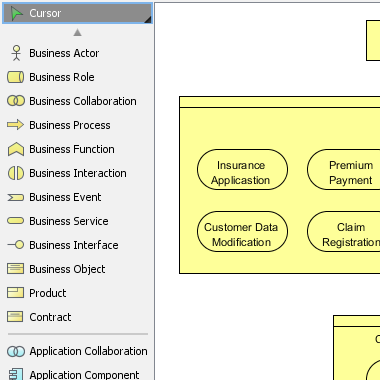This screenshot has height=380, width=380.
Task: Click the Business Interaction label
Action: point(78,173)
